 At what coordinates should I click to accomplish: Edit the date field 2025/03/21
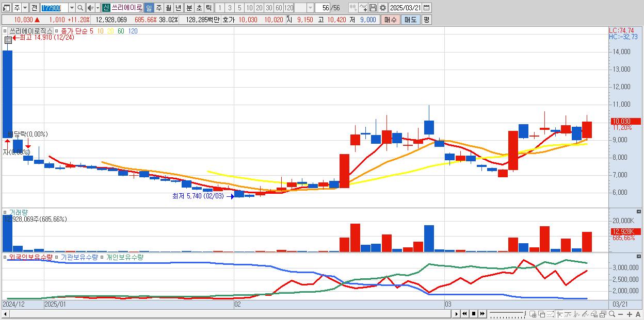[x=405, y=8]
